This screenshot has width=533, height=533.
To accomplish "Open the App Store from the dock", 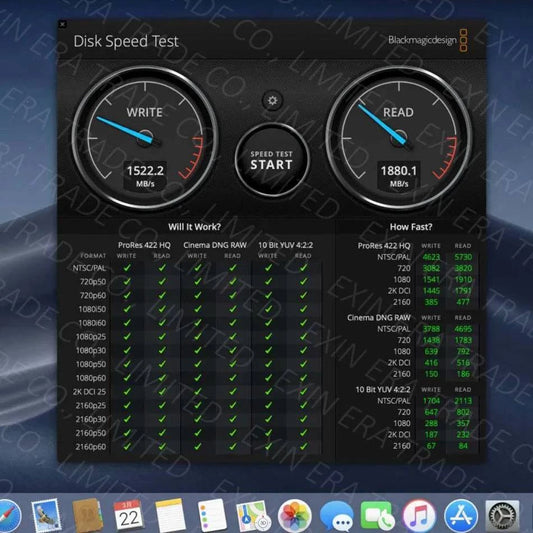I will pos(461,516).
